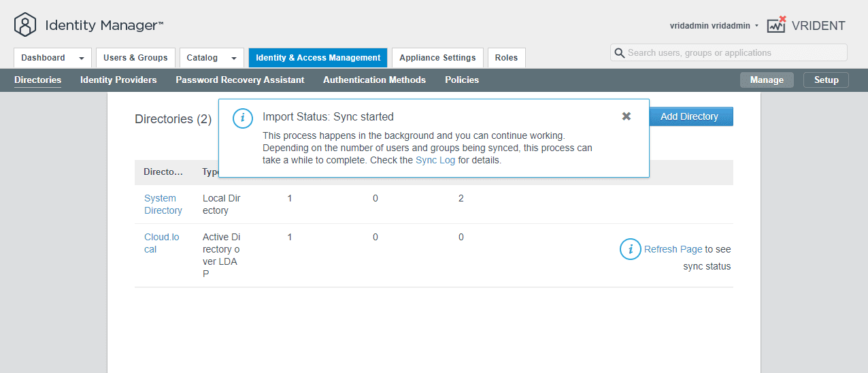The height and width of the screenshot is (373, 868).
Task: Click the VRIDENT monitor icon
Action: coord(776,25)
